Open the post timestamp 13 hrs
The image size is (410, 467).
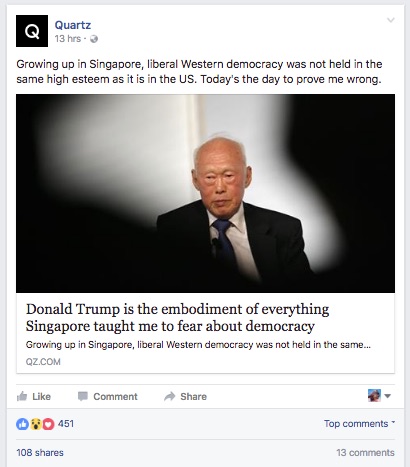pos(68,39)
